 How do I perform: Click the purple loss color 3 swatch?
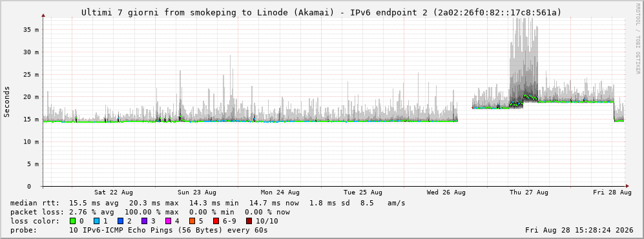coord(143,221)
